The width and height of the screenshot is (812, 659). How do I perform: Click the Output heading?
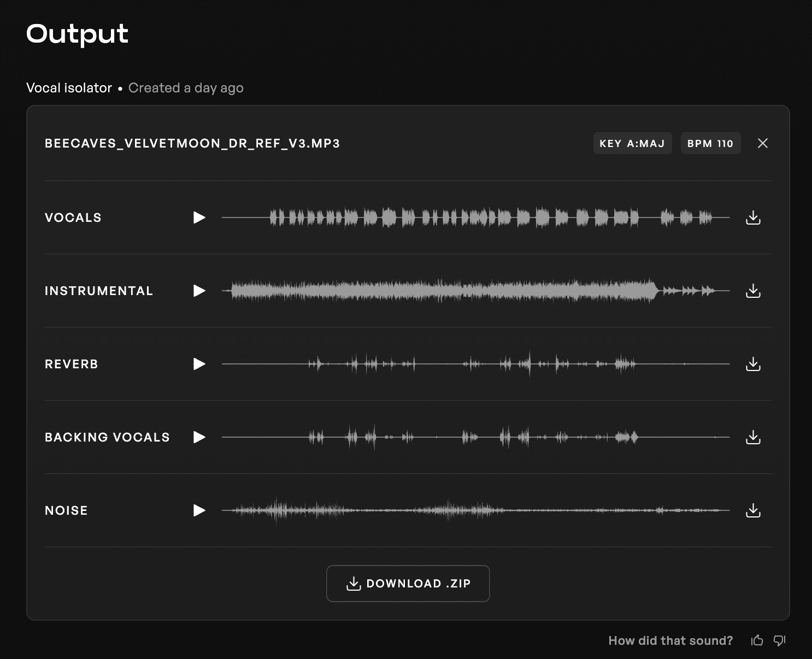pos(77,34)
